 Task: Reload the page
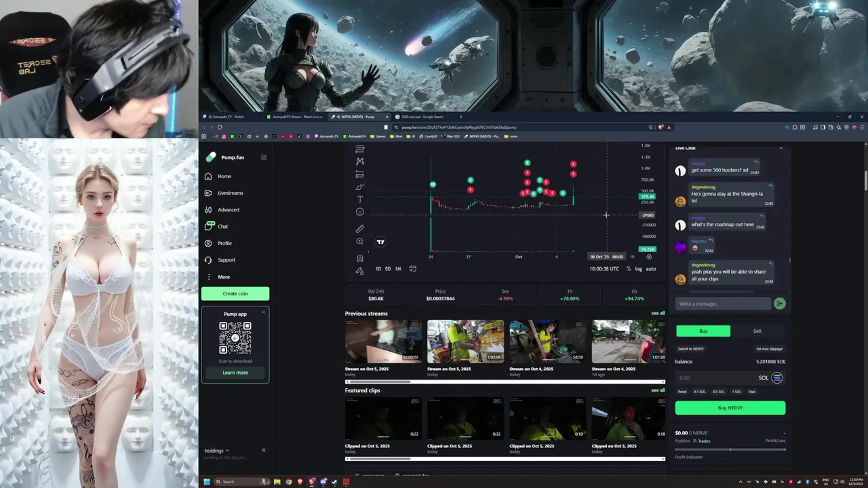[x=220, y=127]
